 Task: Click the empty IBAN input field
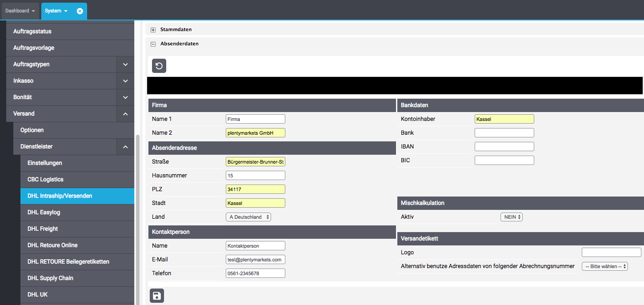tap(504, 147)
